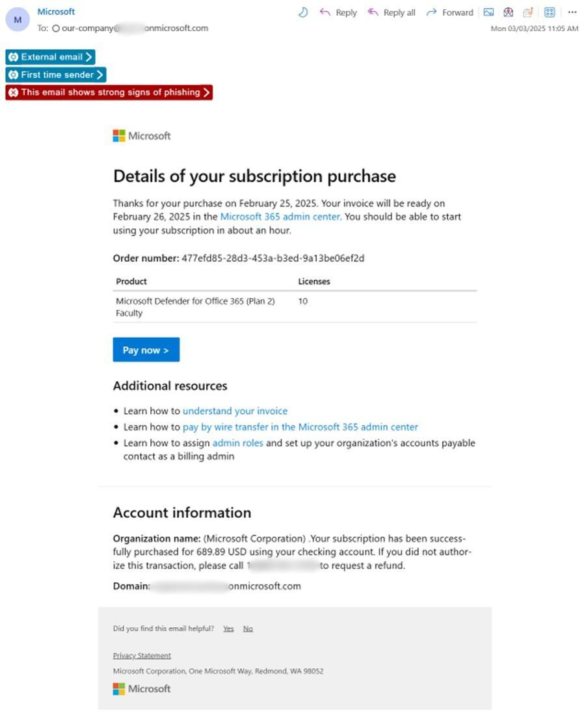Open the apps grid icon

(x=550, y=12)
